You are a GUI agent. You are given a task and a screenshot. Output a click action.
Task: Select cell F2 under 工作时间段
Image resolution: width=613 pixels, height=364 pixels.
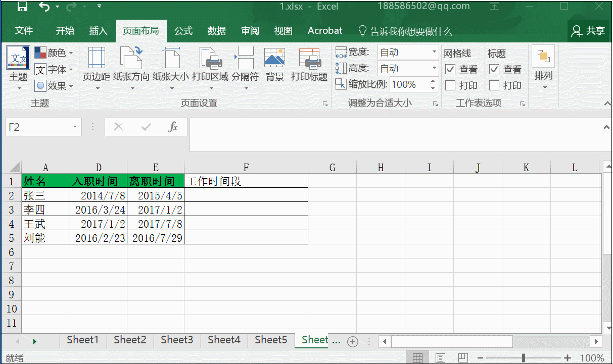[x=246, y=195]
